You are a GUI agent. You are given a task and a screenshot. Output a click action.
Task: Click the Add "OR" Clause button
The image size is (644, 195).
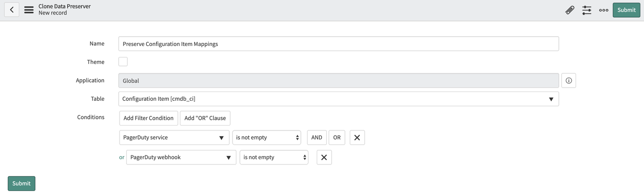click(205, 118)
